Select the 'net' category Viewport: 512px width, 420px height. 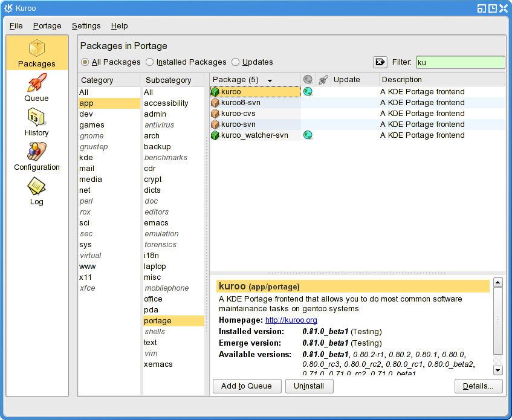[x=109, y=190]
